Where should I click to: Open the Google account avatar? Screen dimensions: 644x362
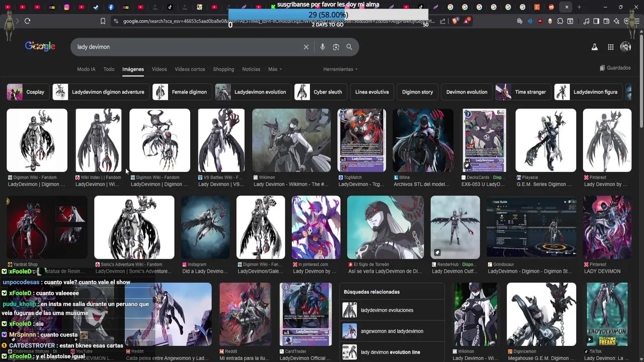pos(626,47)
